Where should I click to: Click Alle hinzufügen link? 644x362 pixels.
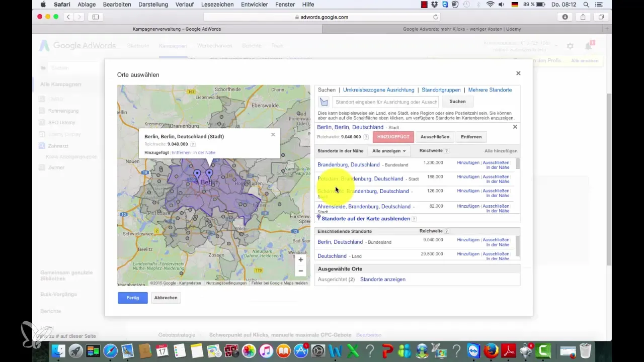[x=501, y=151]
